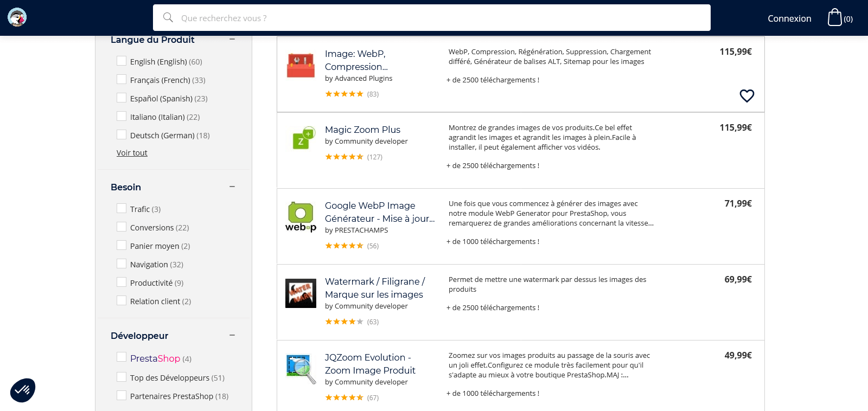Image resolution: width=868 pixels, height=411 pixels.
Task: Tick the Top des Développeurs checkbox
Action: pos(122,377)
